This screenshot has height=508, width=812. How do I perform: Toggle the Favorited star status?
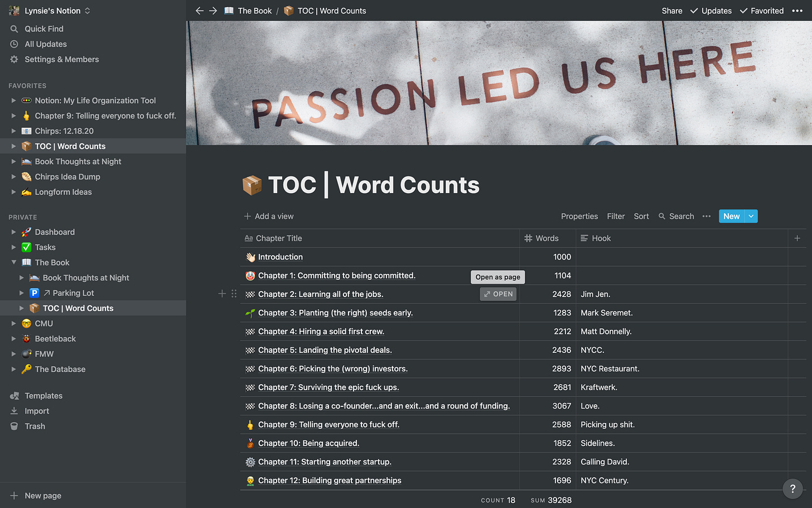click(761, 11)
